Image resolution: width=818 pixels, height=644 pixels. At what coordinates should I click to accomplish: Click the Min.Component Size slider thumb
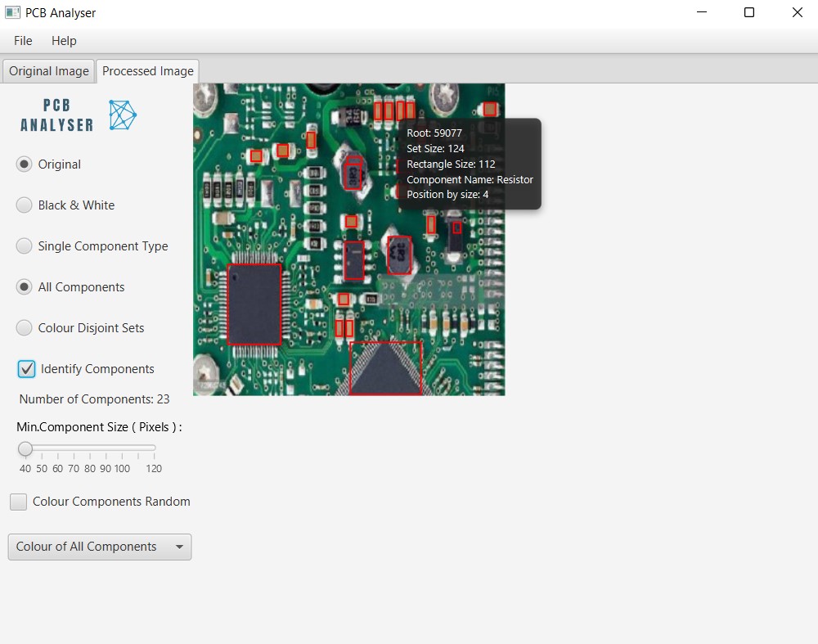(x=25, y=448)
